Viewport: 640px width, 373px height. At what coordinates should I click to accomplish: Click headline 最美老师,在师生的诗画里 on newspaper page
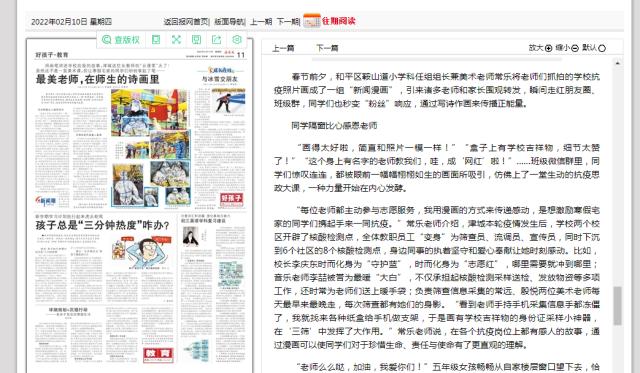point(98,79)
